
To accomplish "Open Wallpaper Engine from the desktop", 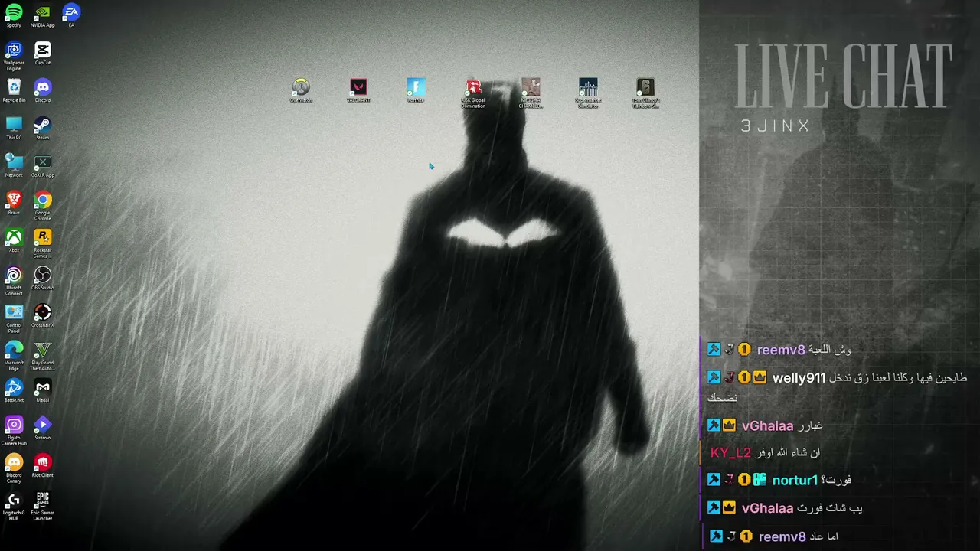I will pos(14,57).
